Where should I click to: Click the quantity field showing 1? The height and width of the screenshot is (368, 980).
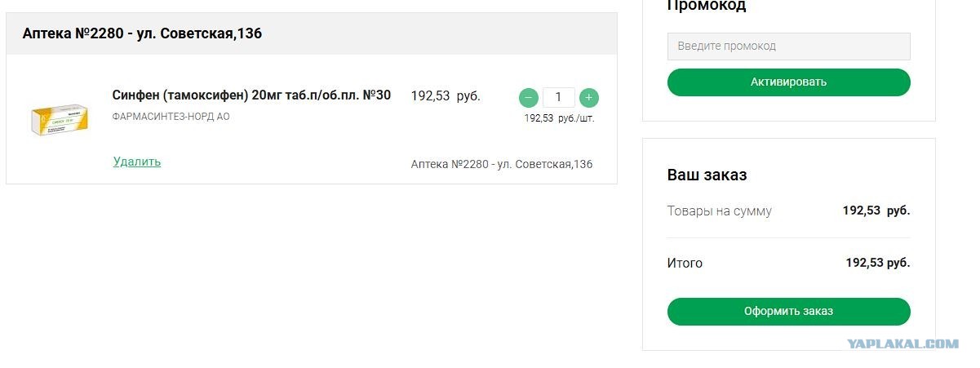559,97
